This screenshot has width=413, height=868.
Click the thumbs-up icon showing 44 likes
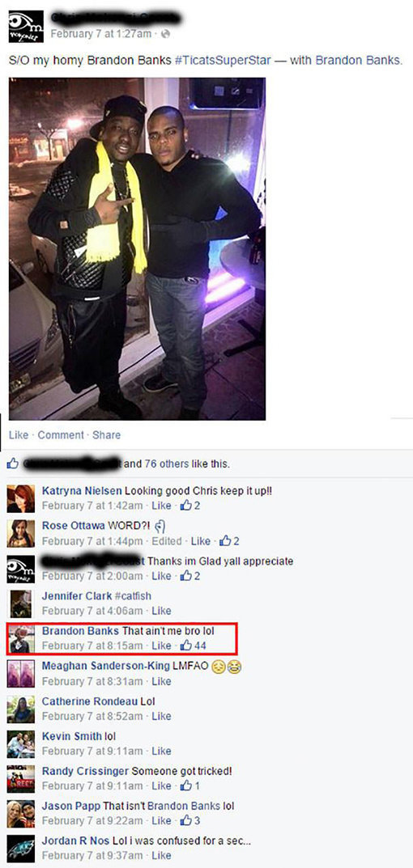coord(186,646)
